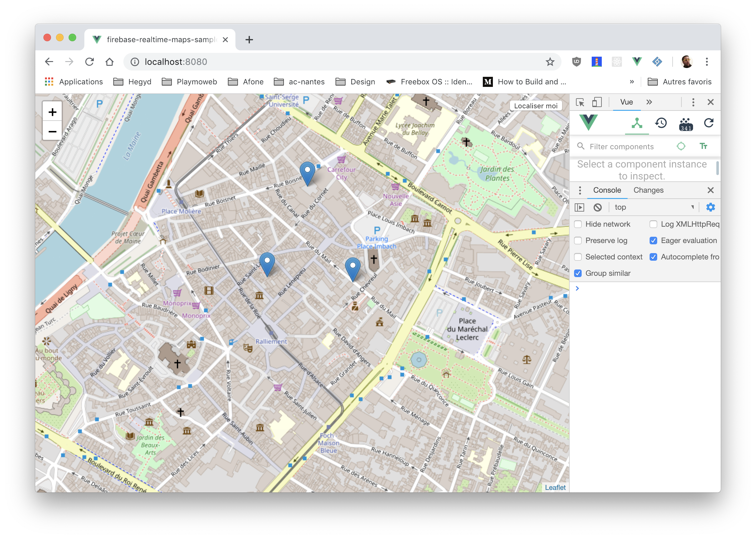Select the Vue devtools panel tab

point(626,102)
